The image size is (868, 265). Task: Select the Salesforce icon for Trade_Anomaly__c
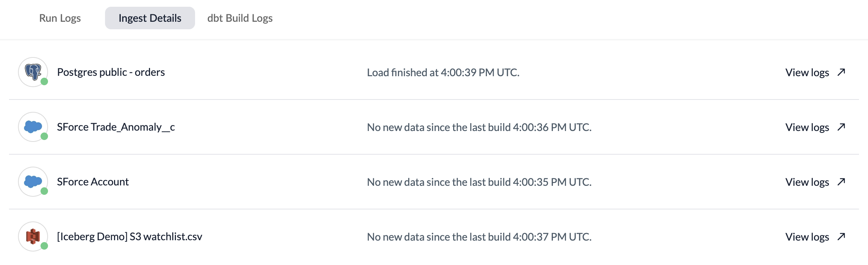pyautogui.click(x=33, y=127)
